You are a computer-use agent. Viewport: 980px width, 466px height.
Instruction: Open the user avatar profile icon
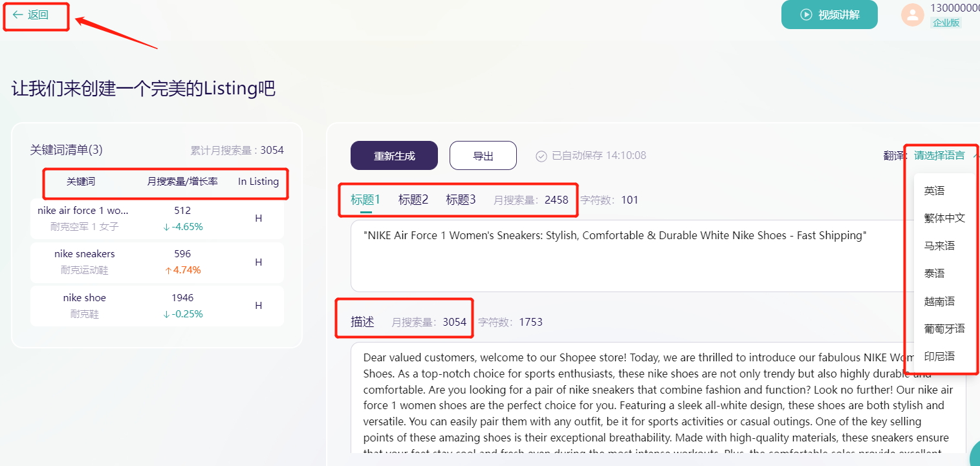pos(913,15)
